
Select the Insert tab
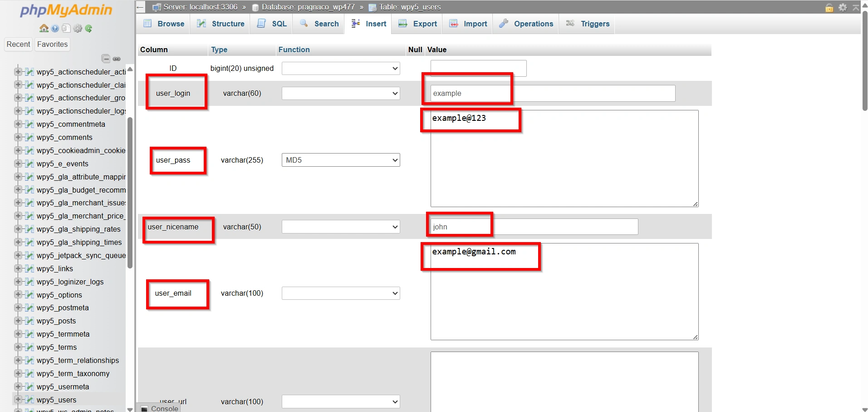tap(368, 24)
